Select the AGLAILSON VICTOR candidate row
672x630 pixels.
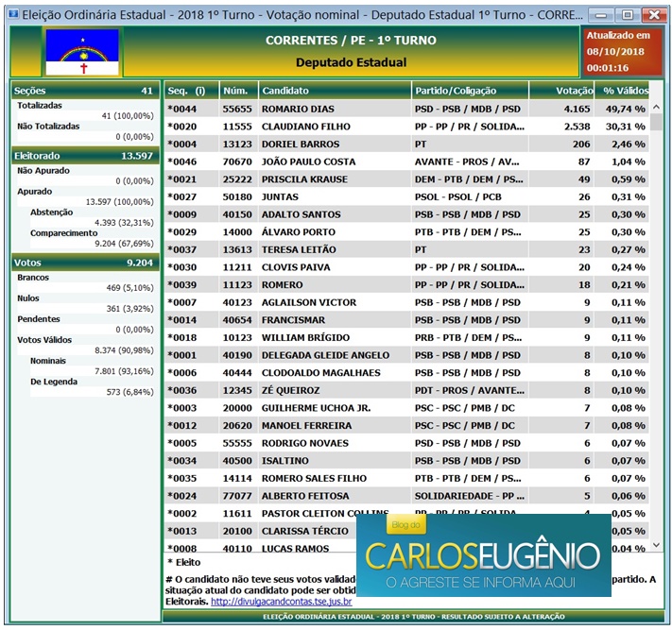(406, 302)
